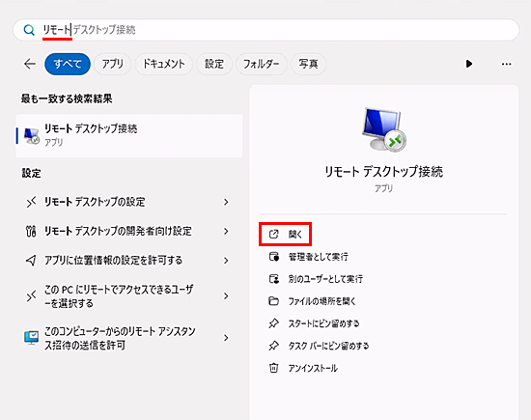This screenshot has height=420, width=531.
Task: Select リモート デスクトップ接続 best match result
Action: (129, 135)
